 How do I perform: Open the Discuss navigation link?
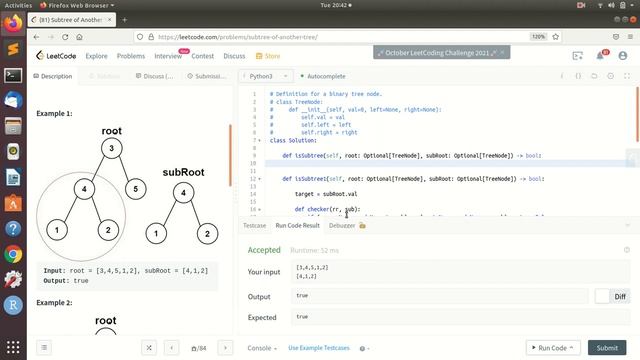(x=234, y=56)
